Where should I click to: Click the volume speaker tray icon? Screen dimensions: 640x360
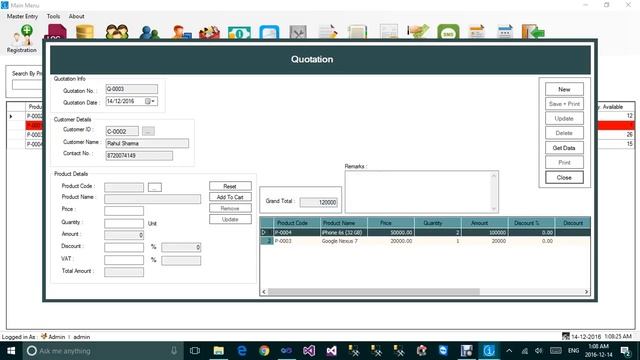(539, 351)
